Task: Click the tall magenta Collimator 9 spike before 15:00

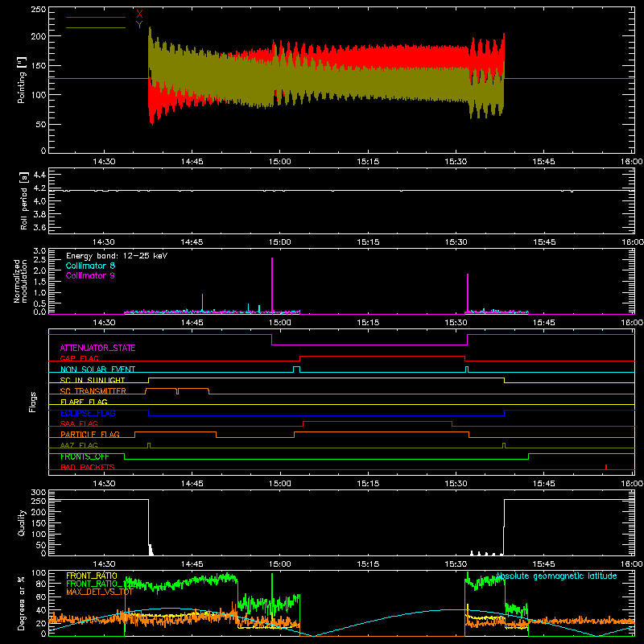Action: pyautogui.click(x=272, y=285)
